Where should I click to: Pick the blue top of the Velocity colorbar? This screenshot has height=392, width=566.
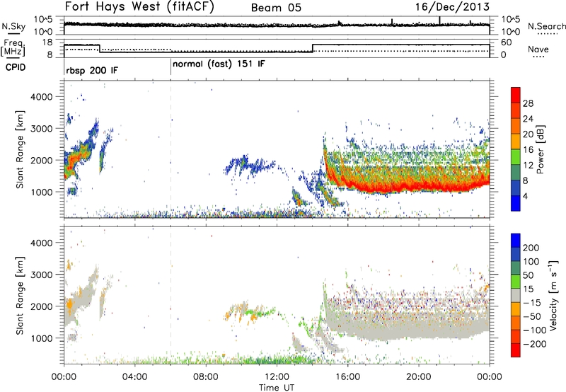[x=516, y=241]
